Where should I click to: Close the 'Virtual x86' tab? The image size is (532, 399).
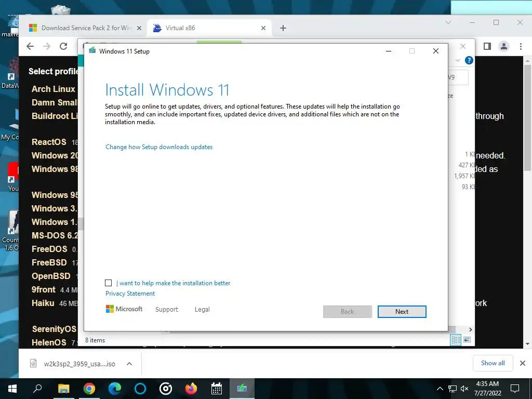point(263,28)
